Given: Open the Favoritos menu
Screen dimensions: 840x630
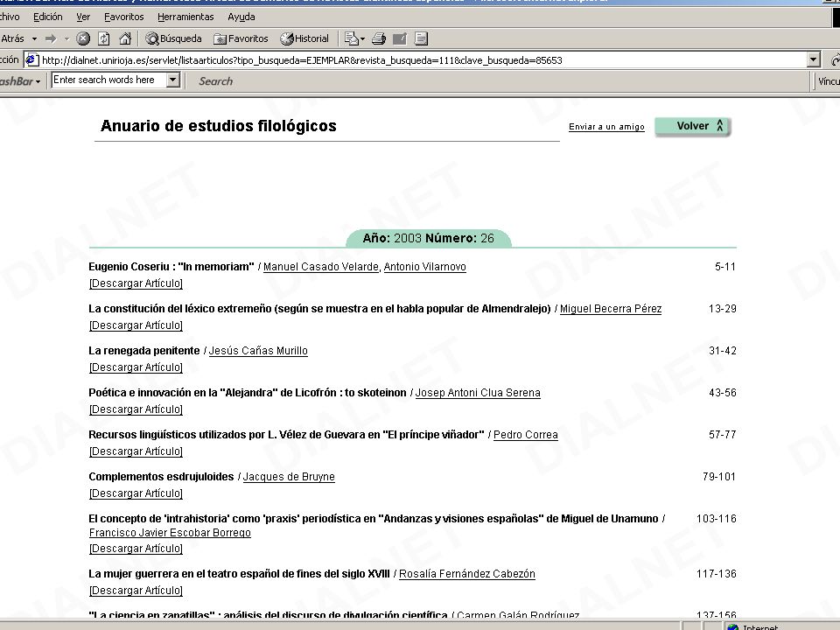Looking at the screenshot, I should (123, 17).
